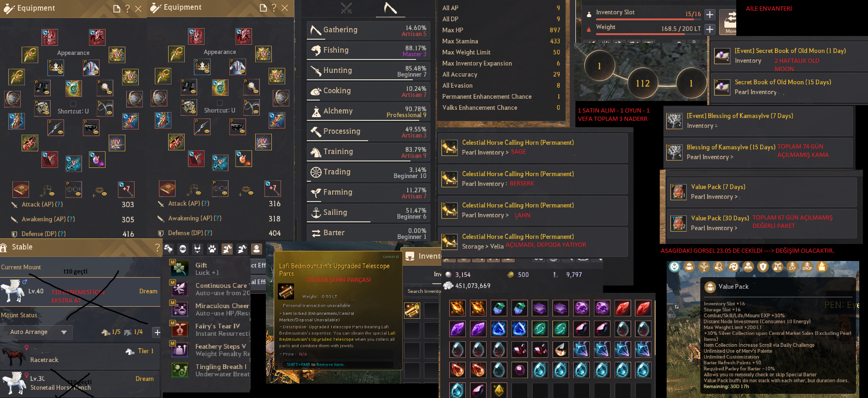
Task: Click the pop-out page icon on left Equipment window
Action: tap(117, 9)
